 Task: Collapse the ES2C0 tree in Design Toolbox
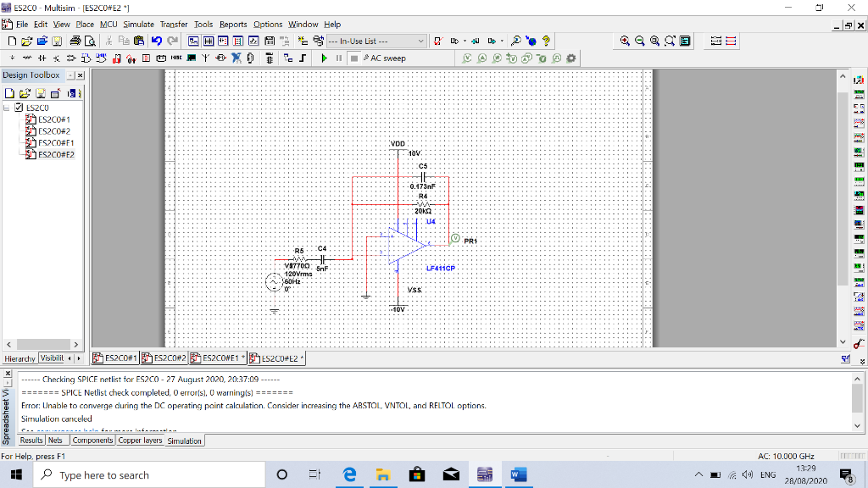pos(6,108)
